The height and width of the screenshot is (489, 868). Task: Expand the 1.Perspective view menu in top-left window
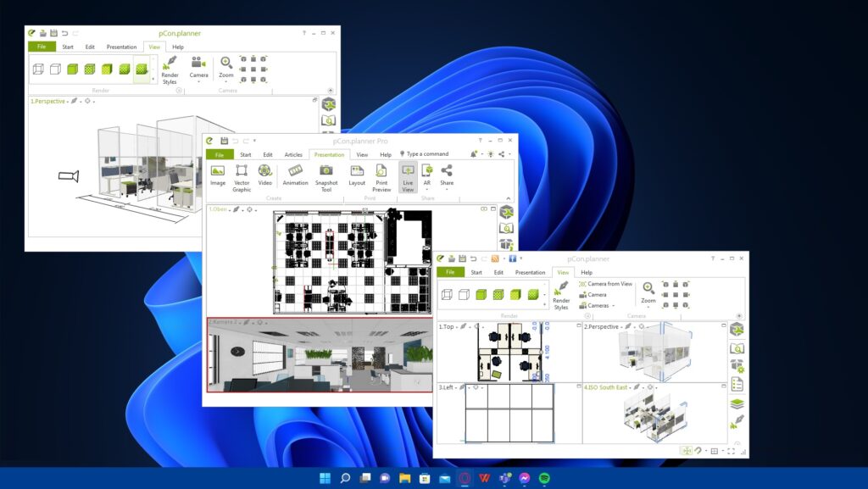coord(67,102)
